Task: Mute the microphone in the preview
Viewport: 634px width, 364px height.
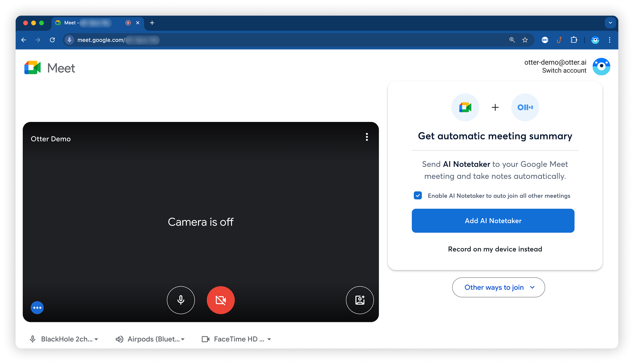Action: click(x=181, y=300)
